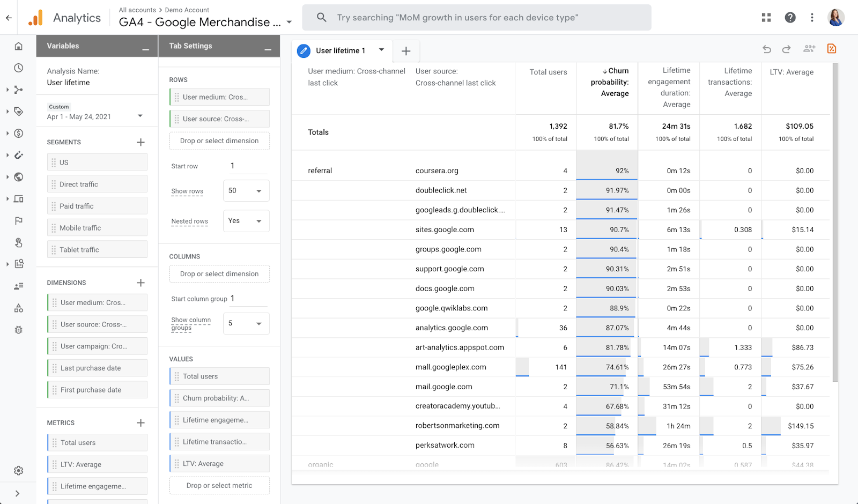Open the Acquisition icon in sidebar
This screenshot has height=504, width=858.
pos(18,90)
